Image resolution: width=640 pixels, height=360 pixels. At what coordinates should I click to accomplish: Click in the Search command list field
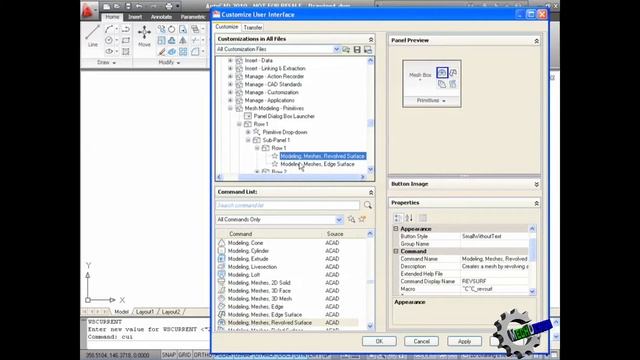288,205
